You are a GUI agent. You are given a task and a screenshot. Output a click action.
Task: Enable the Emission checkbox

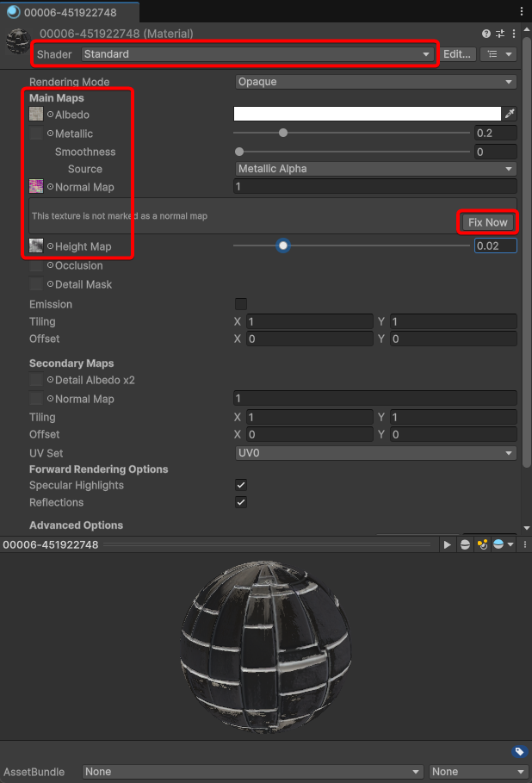[x=241, y=304]
